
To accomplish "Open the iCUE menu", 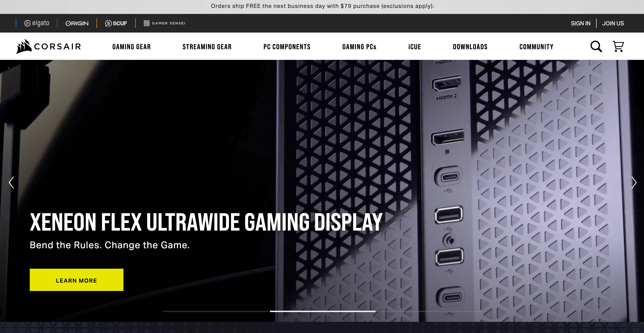I will 415,47.
